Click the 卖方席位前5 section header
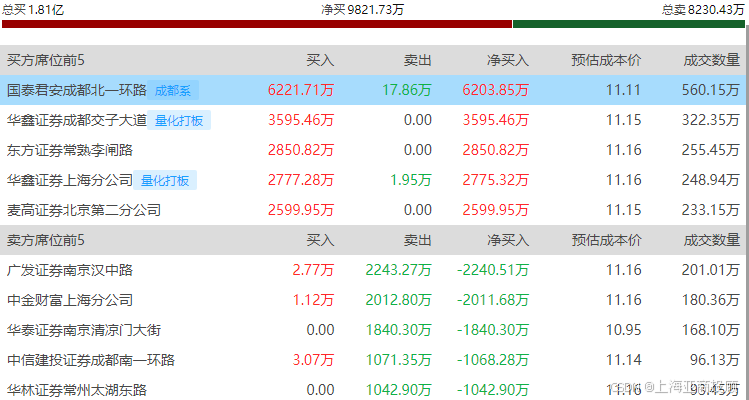 pos(46,240)
